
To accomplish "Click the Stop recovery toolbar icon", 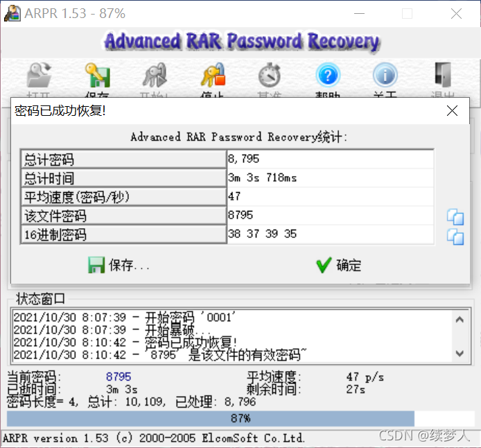I will click(x=213, y=75).
